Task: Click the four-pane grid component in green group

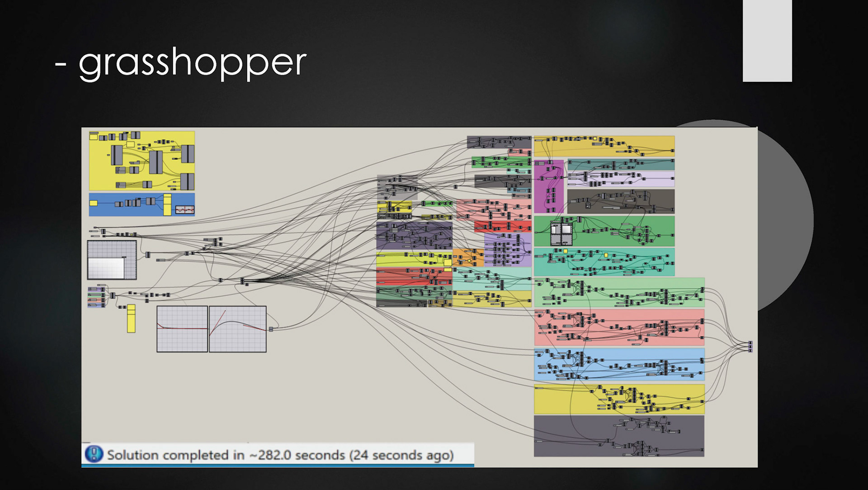Action: pyautogui.click(x=561, y=233)
